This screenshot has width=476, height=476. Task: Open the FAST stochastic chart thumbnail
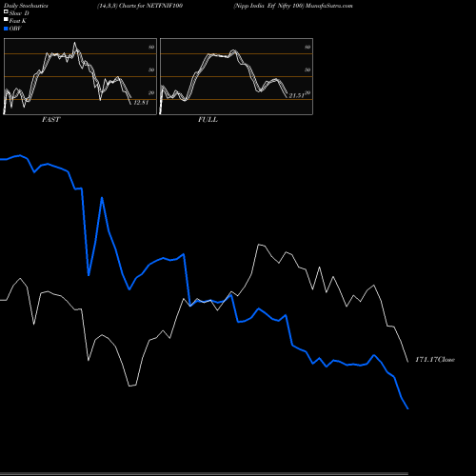click(x=80, y=76)
